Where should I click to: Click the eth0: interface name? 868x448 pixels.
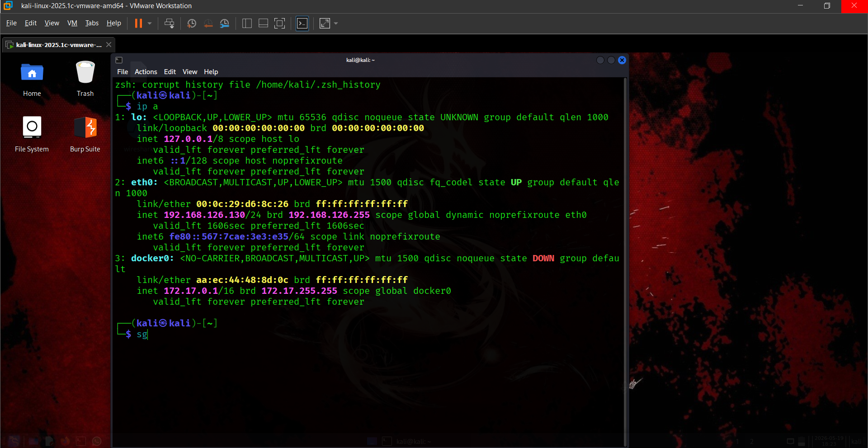point(144,182)
